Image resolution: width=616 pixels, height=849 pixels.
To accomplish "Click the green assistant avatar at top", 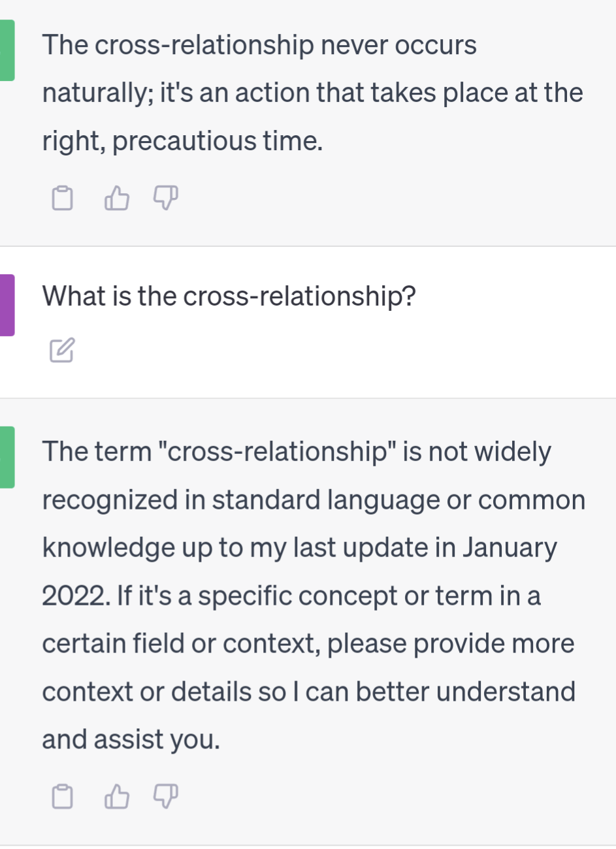I will [x=7, y=50].
